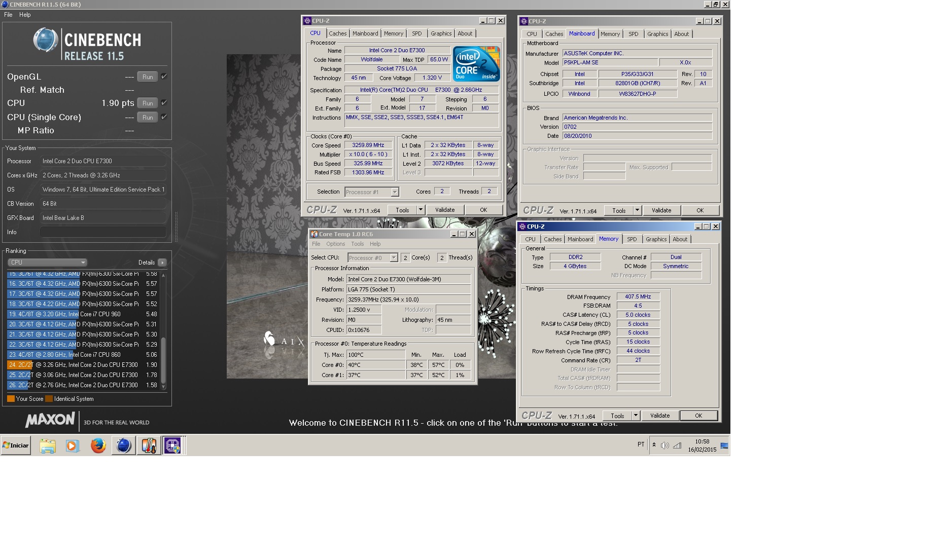Select ranking row 26 E7300 2.76 GHz

tap(83, 385)
